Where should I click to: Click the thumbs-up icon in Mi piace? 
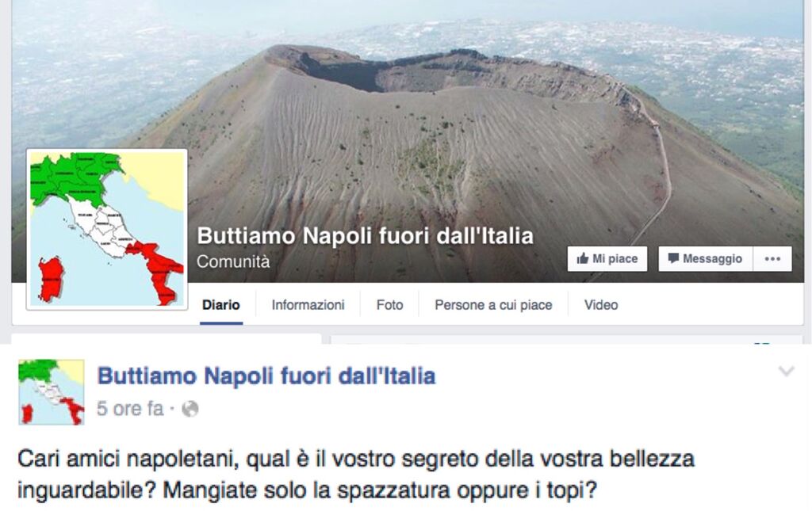coord(583,258)
